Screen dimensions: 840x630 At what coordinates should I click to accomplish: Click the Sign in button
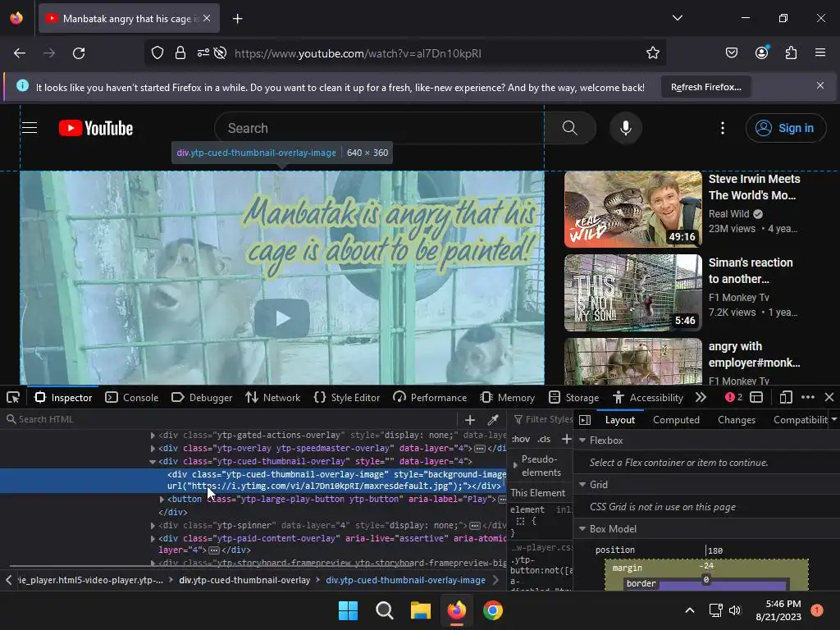[x=785, y=128]
